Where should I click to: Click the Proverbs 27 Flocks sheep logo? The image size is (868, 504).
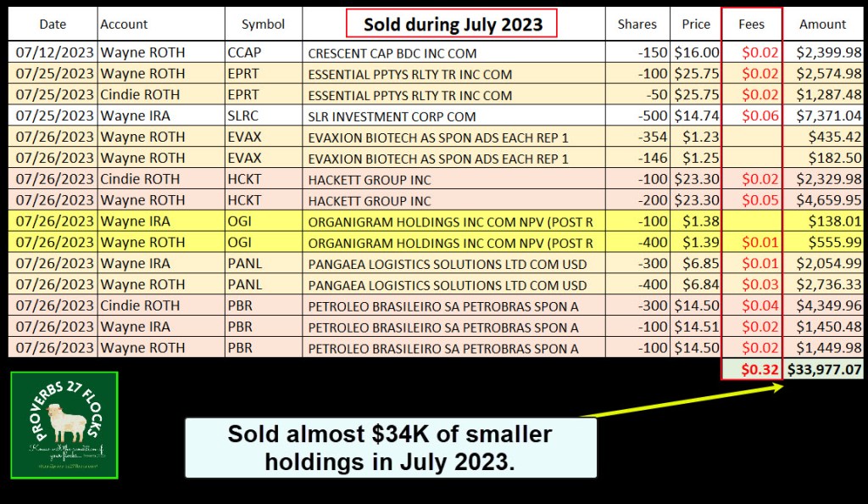click(64, 425)
